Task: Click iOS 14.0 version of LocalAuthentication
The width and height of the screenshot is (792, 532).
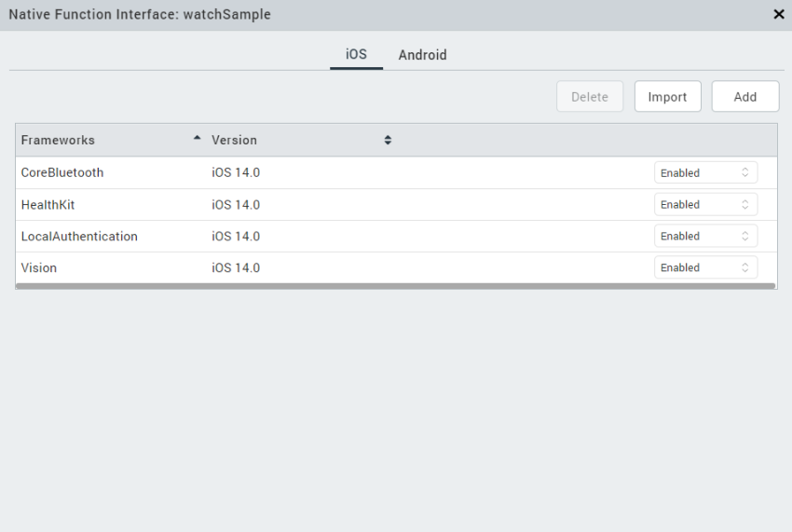Action: coord(236,236)
